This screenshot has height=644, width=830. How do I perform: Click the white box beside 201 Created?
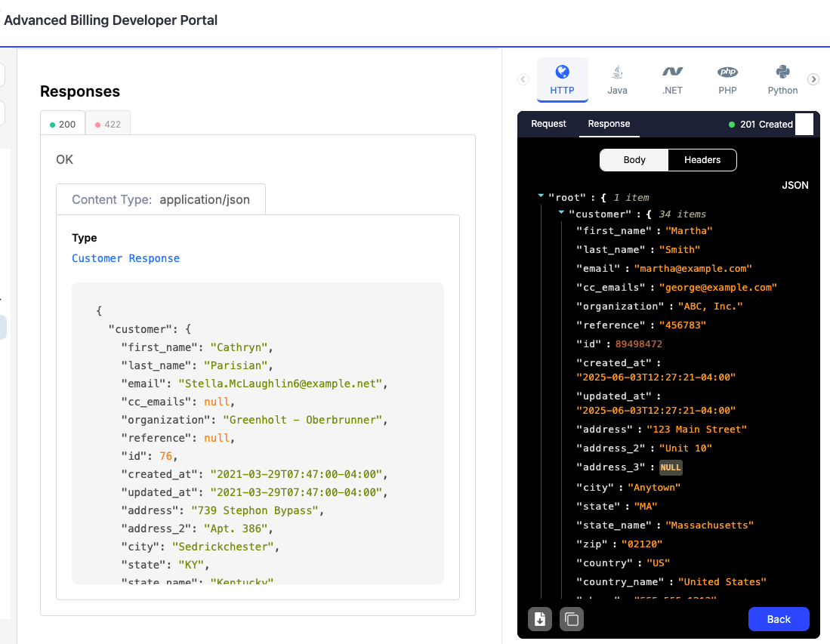(804, 125)
